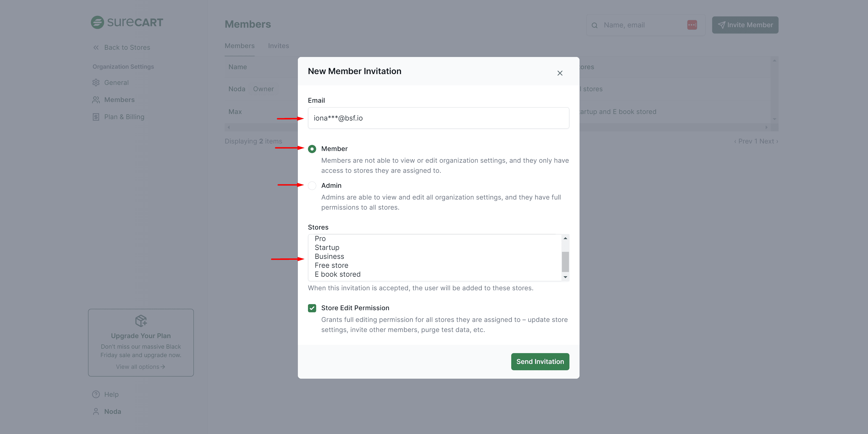This screenshot has width=868, height=434.
Task: Click the Noda user profile icon
Action: [x=96, y=411]
